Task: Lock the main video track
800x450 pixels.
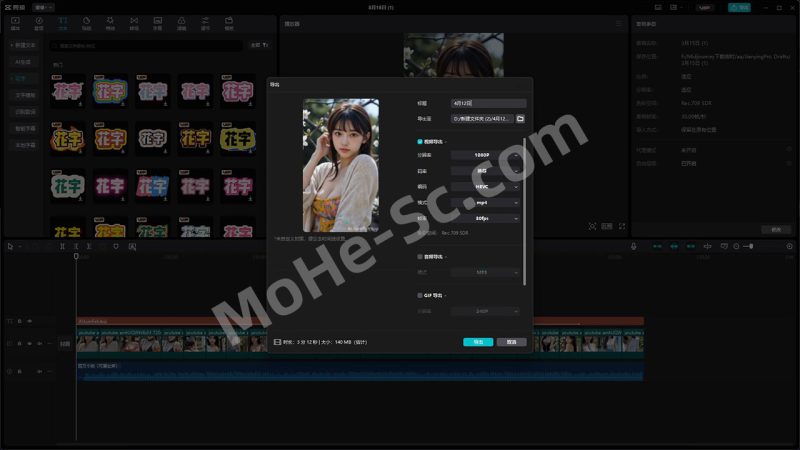Action: coord(19,343)
